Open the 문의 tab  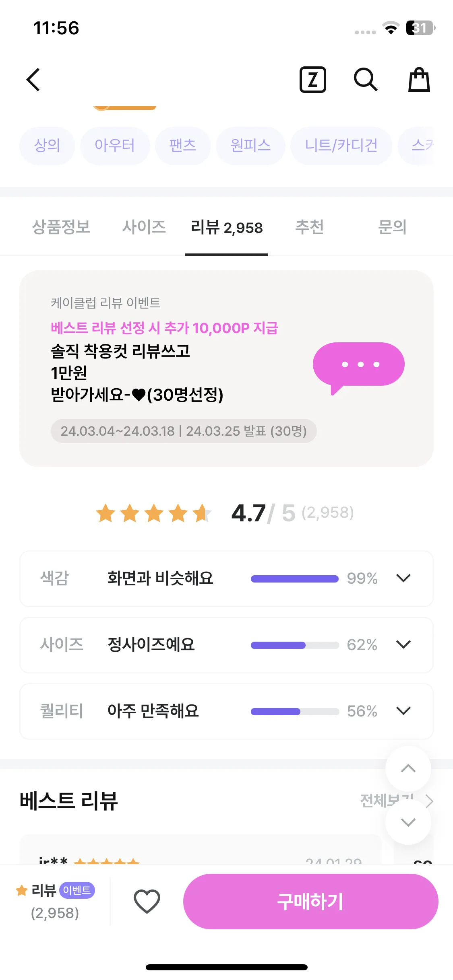point(392,227)
